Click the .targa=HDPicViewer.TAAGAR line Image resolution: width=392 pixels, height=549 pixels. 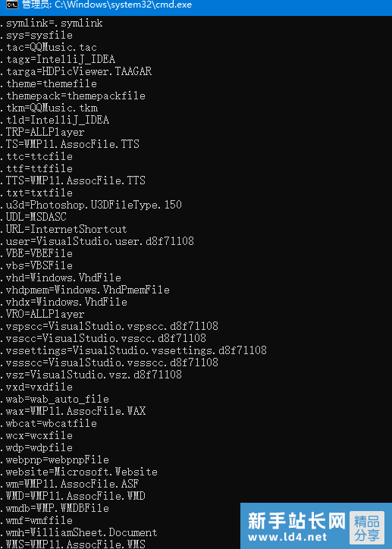coord(76,71)
